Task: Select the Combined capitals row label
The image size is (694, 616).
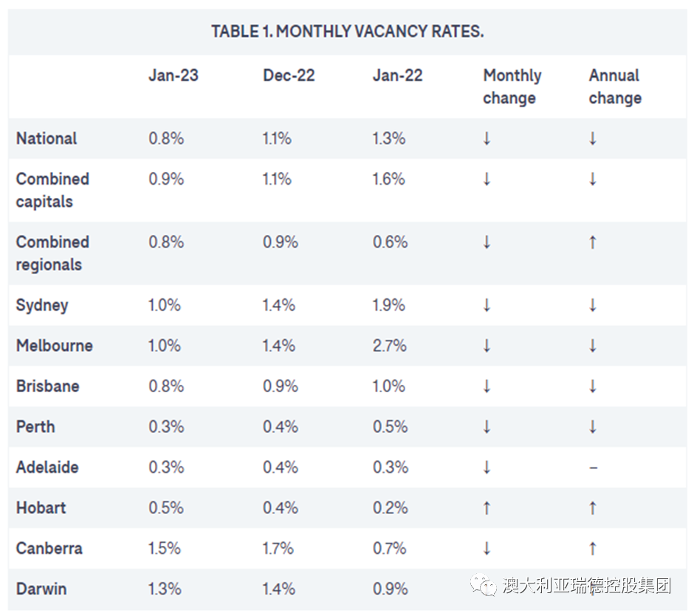Action: pyautogui.click(x=52, y=190)
